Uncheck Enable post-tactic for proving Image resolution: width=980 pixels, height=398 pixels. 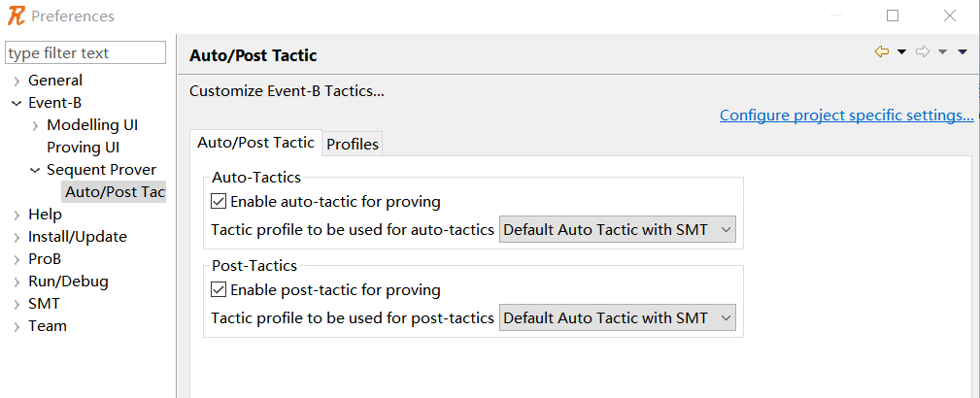pos(219,289)
